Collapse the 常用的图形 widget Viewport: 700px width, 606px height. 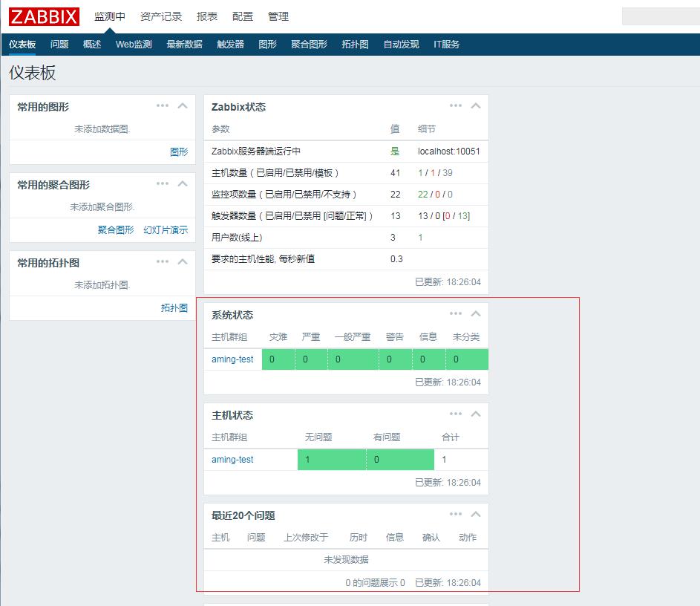(x=183, y=106)
